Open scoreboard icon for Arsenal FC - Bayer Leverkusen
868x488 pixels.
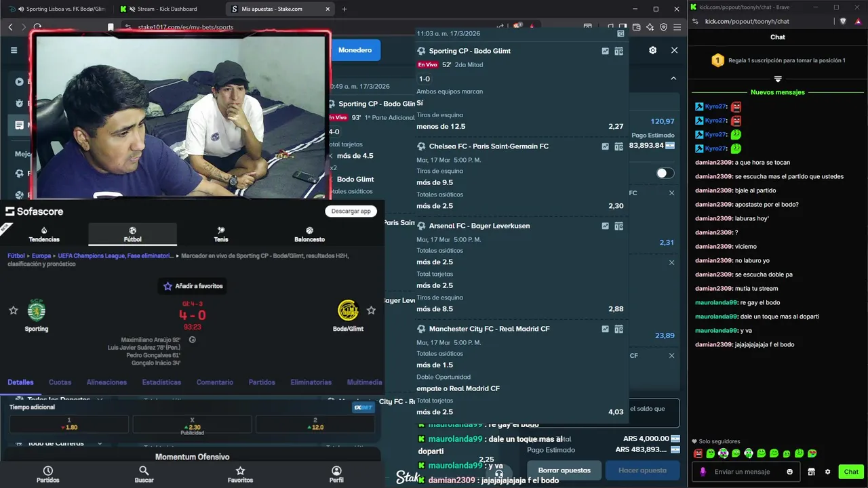pos(618,226)
